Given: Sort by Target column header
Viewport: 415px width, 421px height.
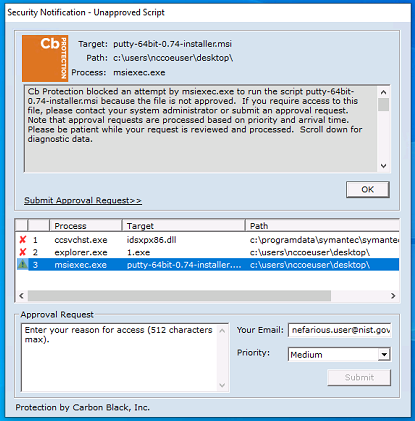Looking at the screenshot, I should pos(184,226).
